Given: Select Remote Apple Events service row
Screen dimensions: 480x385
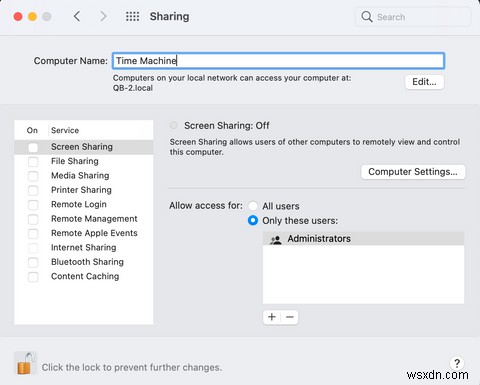Looking at the screenshot, I should pyautogui.click(x=84, y=233).
